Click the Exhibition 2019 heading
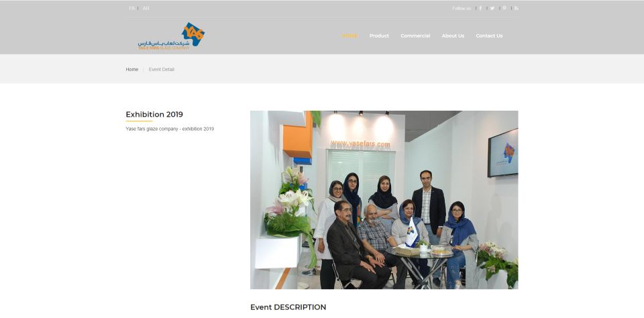 point(154,114)
